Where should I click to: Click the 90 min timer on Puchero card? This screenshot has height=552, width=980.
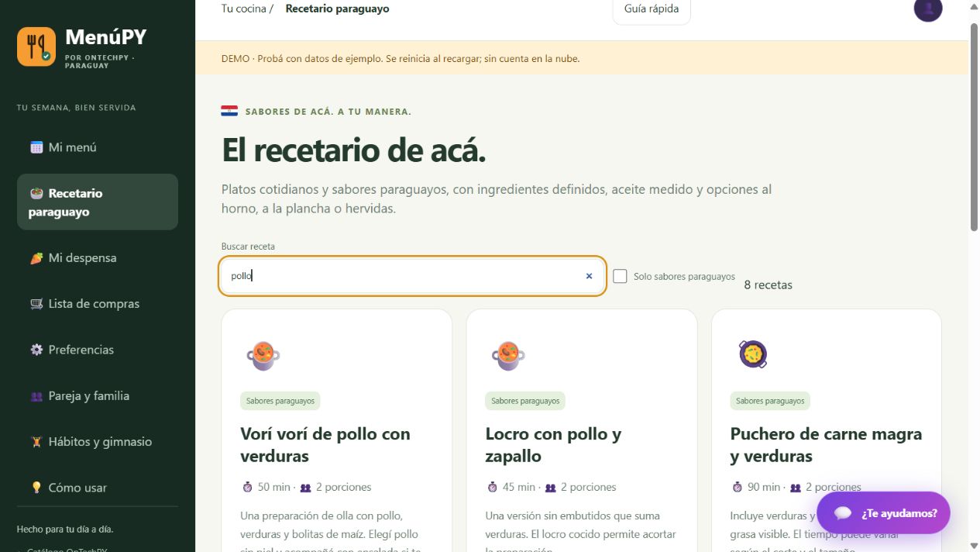tap(755, 487)
